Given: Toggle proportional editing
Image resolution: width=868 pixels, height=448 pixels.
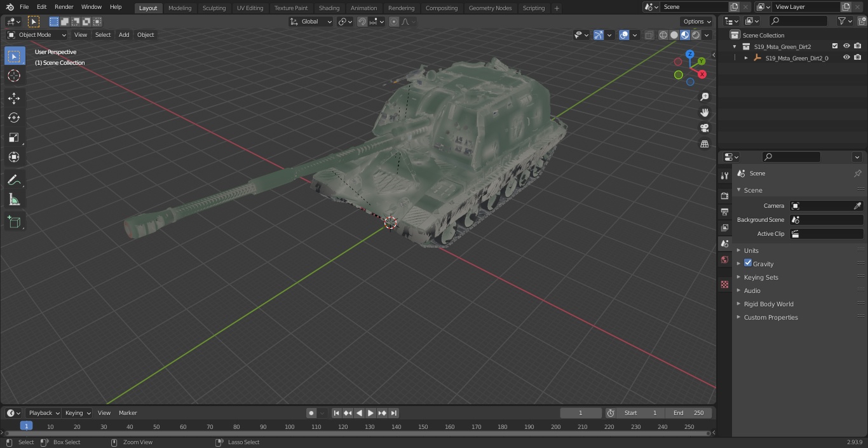Looking at the screenshot, I should pyautogui.click(x=394, y=22).
